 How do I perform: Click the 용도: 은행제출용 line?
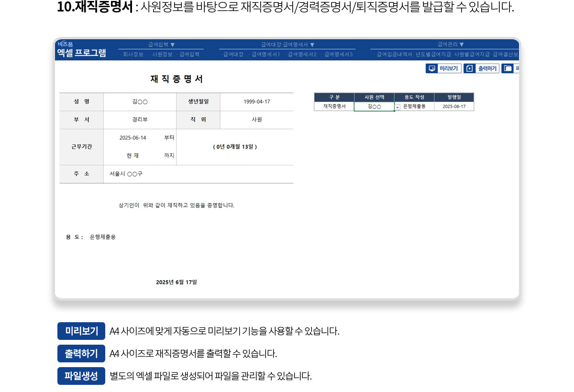click(91, 237)
